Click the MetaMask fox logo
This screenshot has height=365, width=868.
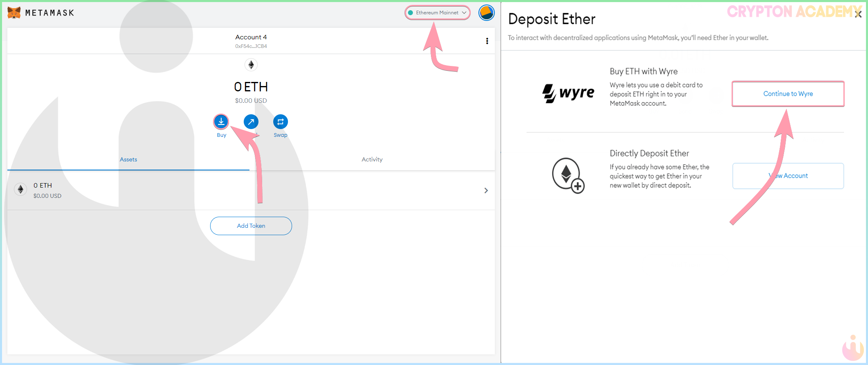pos(14,13)
